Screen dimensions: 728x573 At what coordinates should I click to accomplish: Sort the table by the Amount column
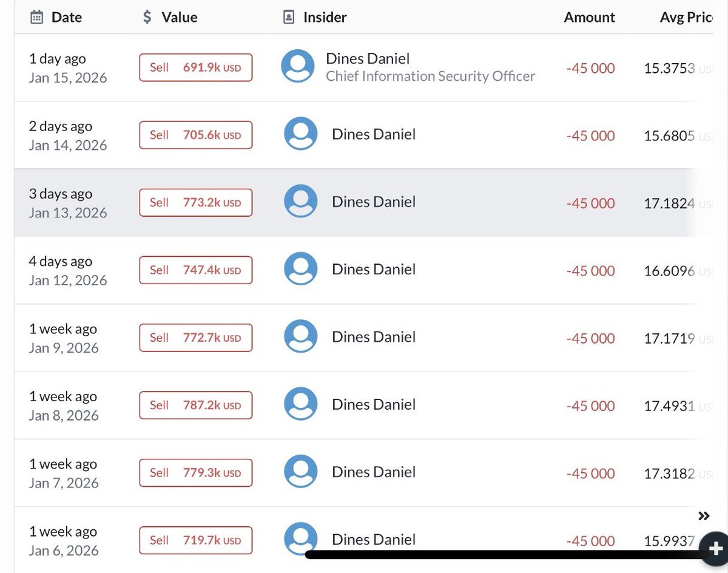tap(589, 17)
